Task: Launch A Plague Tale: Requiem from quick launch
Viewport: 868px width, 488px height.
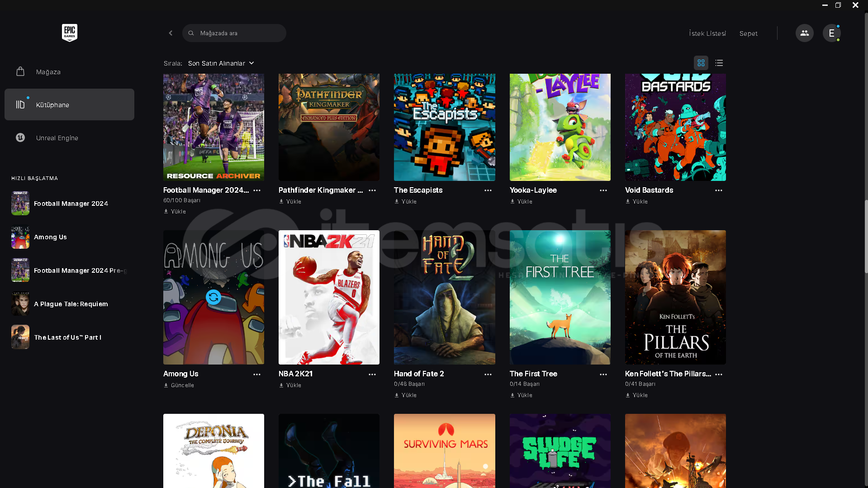Action: click(x=69, y=304)
